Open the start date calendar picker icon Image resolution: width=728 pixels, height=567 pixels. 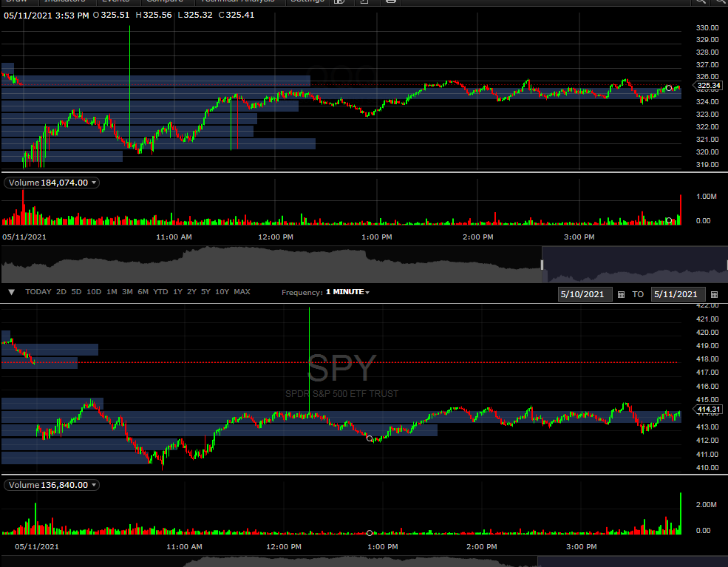(622, 294)
